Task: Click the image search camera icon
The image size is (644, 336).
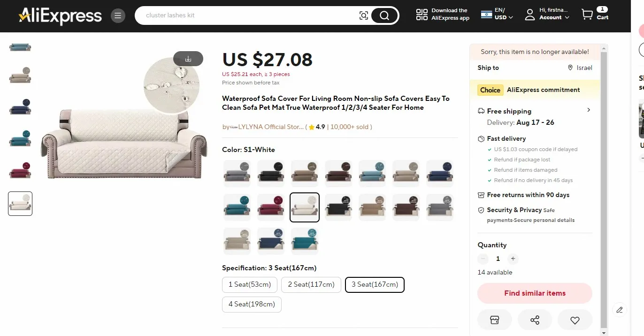Action: (364, 15)
